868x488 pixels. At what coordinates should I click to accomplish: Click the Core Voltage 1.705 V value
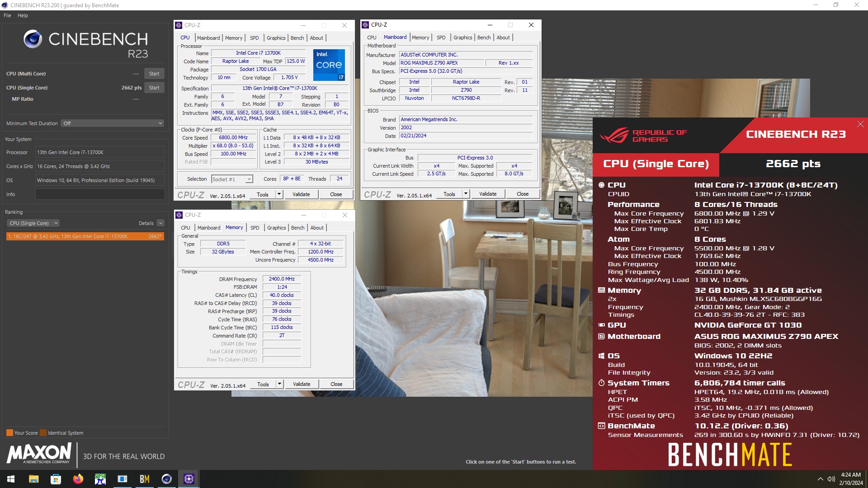click(289, 78)
